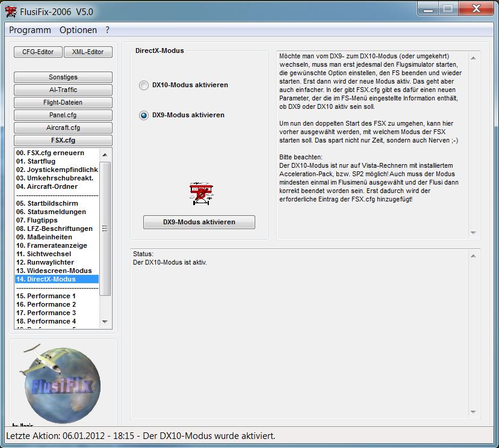Minimize the FlusiFix window
The width and height of the screenshot is (499, 448).
tap(428, 9)
